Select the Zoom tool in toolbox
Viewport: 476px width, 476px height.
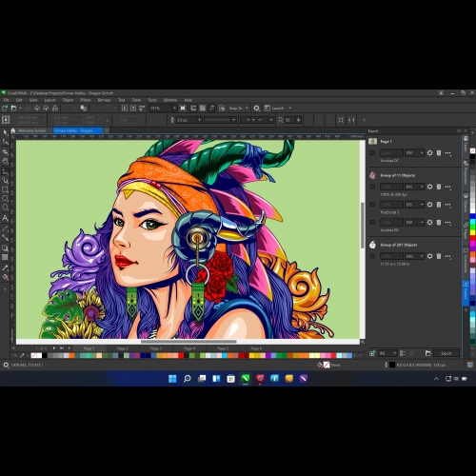click(x=5, y=161)
